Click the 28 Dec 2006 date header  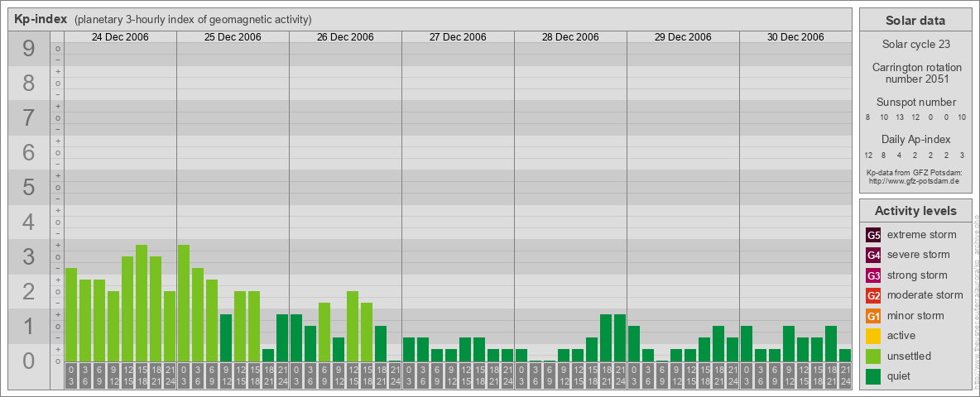pos(570,37)
